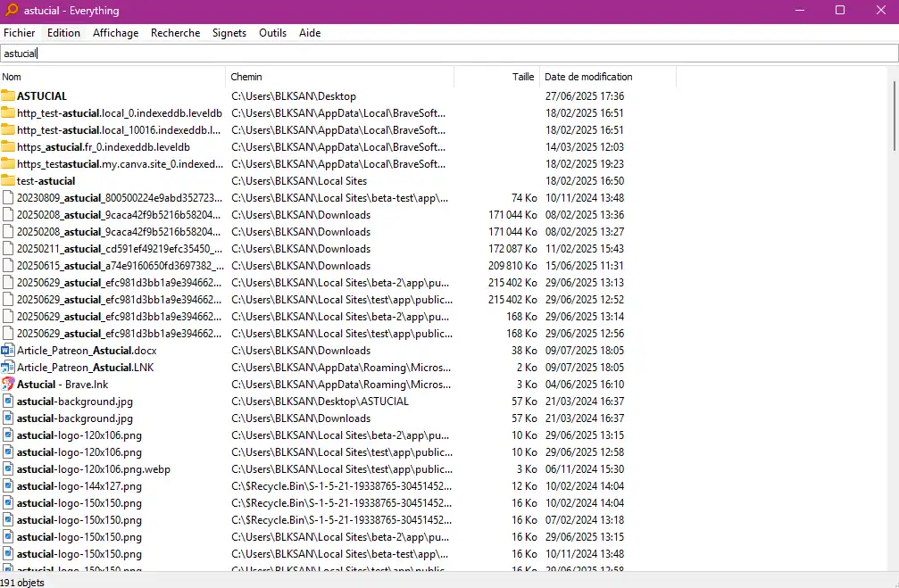Click image icon of astucial-background.jpg in Desktop\ASTUCIAL

click(8, 401)
